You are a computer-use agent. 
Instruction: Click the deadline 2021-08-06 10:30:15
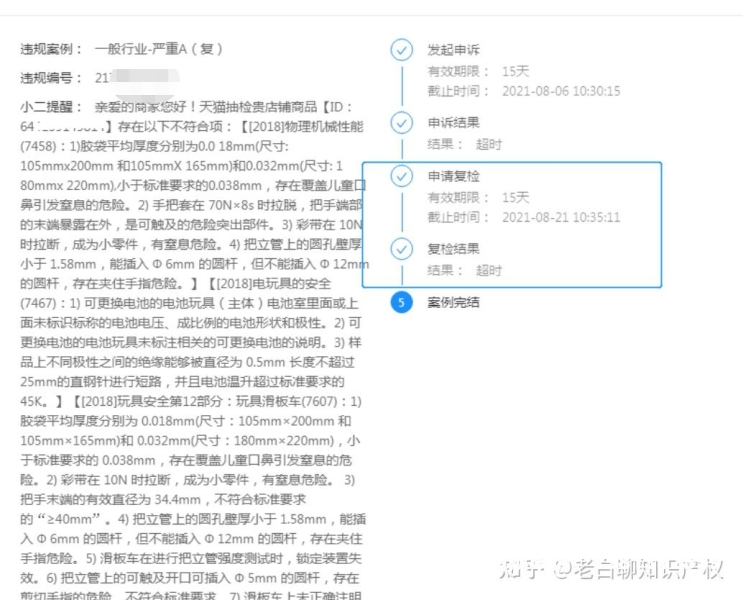(561, 91)
